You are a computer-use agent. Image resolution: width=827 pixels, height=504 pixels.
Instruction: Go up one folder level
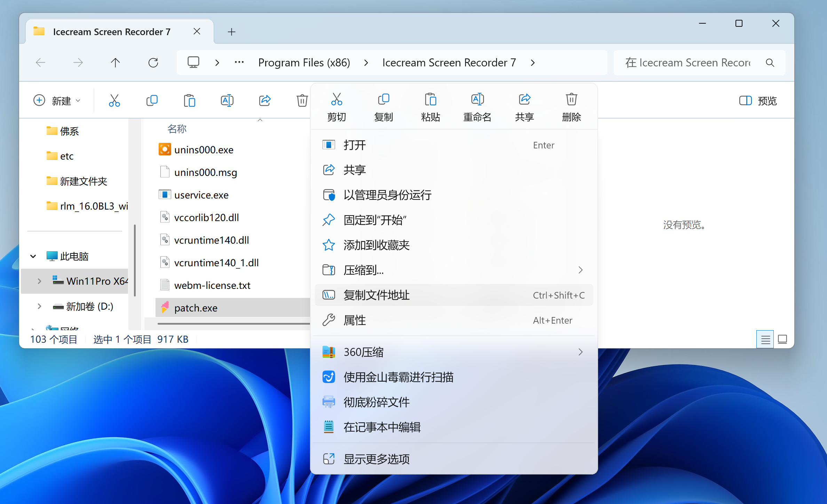click(x=115, y=63)
